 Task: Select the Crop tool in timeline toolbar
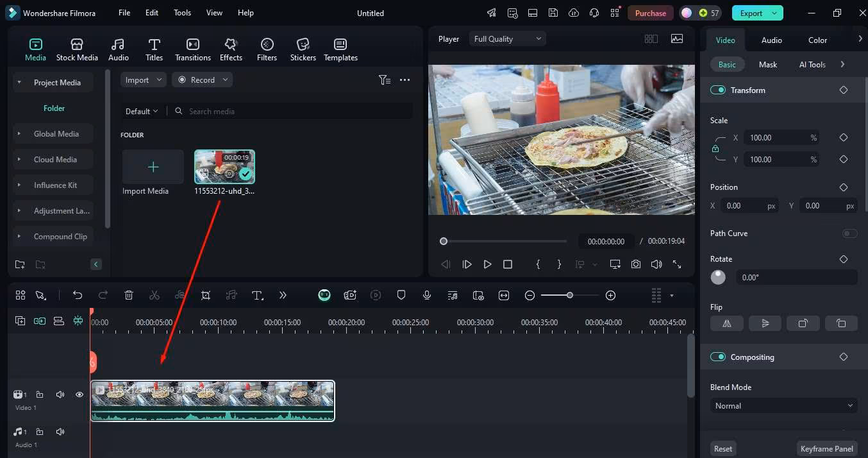(x=206, y=295)
